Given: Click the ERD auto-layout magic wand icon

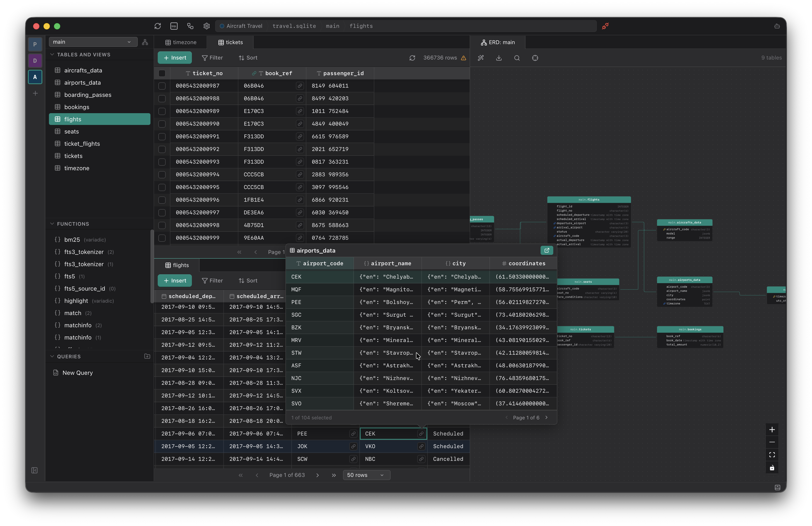Looking at the screenshot, I should 481,58.
